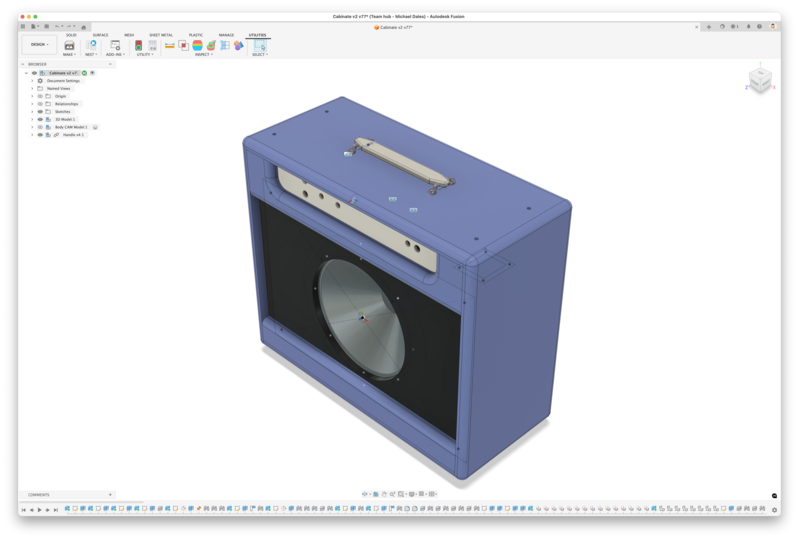Hide the 3D Model:1 component
This screenshot has height=540, width=799.
point(40,119)
